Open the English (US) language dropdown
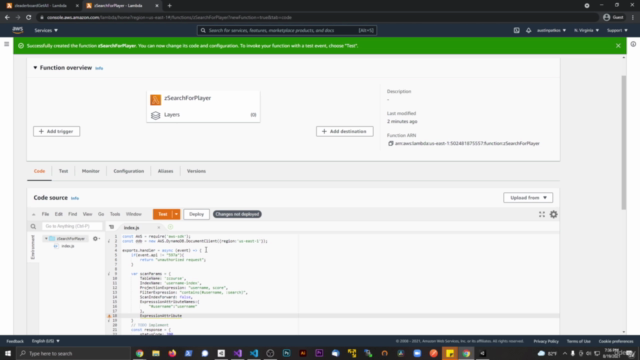Screen dimensions: 640x360 (x=46, y=341)
